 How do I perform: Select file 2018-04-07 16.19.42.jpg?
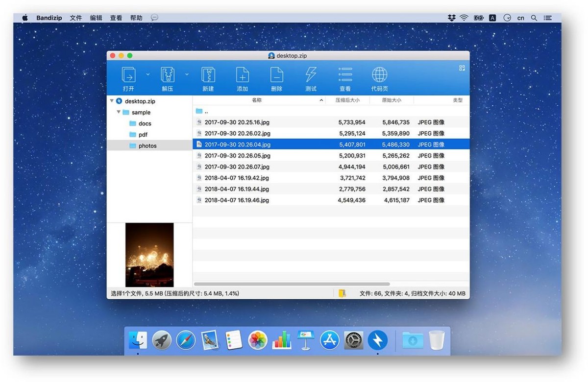[x=331, y=178]
